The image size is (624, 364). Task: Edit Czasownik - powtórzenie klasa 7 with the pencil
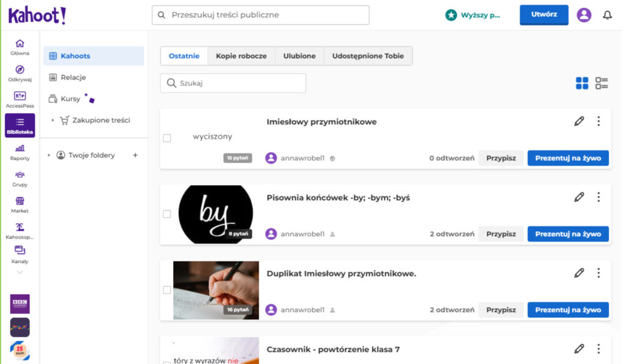[x=579, y=349]
